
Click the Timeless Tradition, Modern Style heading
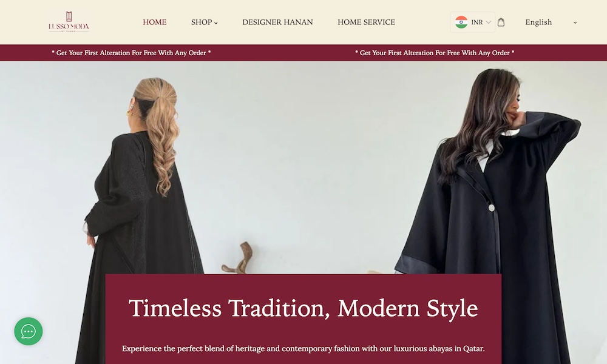point(303,308)
